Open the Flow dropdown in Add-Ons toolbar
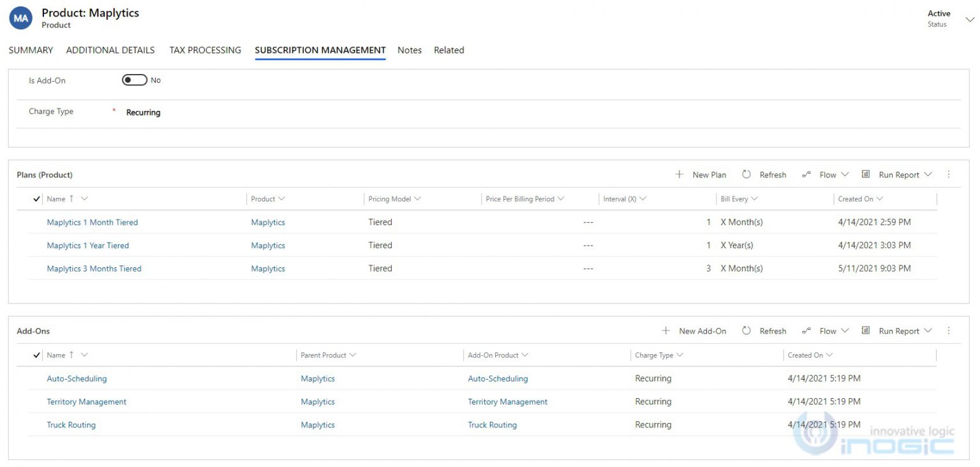 pos(849,330)
